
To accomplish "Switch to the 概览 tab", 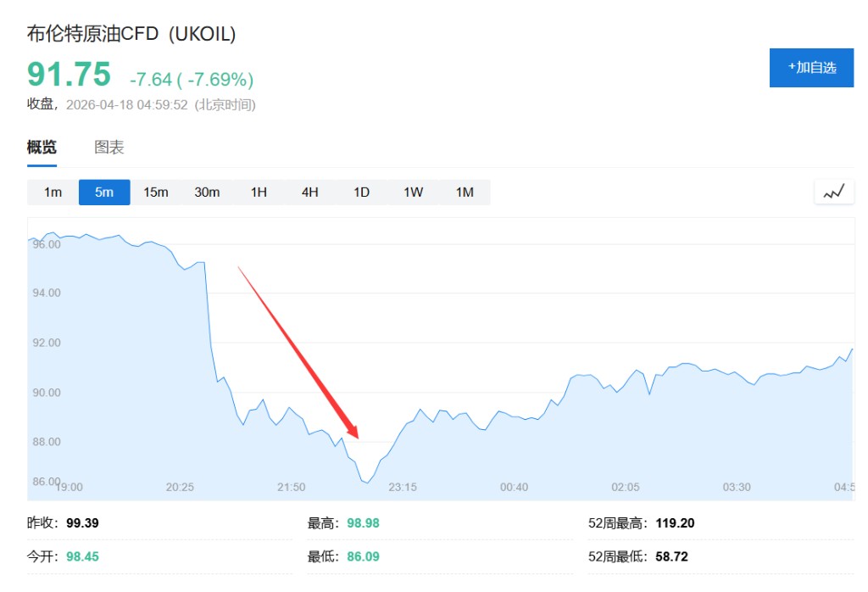I will [x=42, y=148].
